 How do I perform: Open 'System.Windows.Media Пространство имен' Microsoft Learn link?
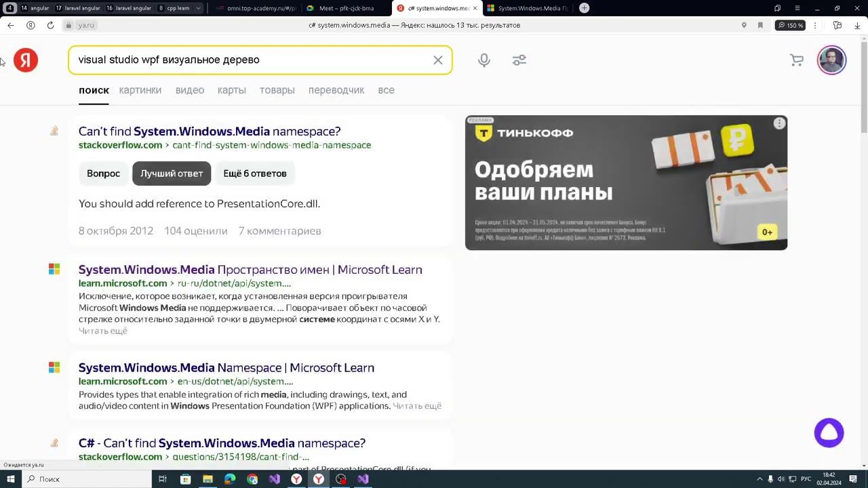(x=250, y=270)
